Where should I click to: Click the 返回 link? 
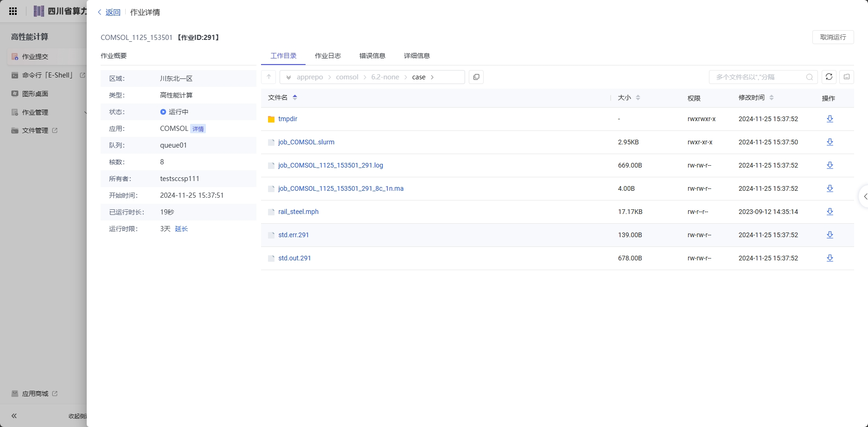point(113,12)
